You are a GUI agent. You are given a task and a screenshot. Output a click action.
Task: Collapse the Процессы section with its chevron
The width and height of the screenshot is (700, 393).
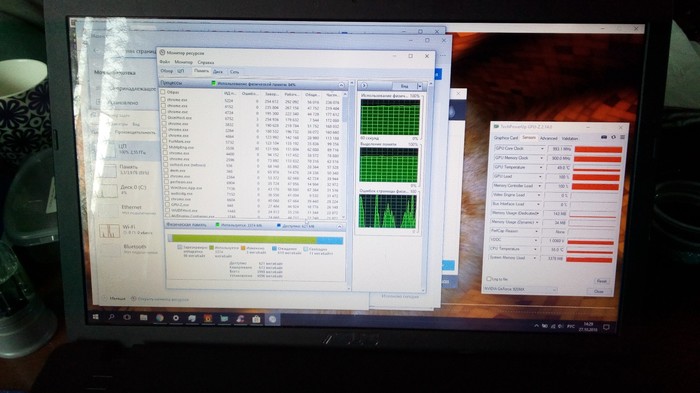tap(342, 85)
